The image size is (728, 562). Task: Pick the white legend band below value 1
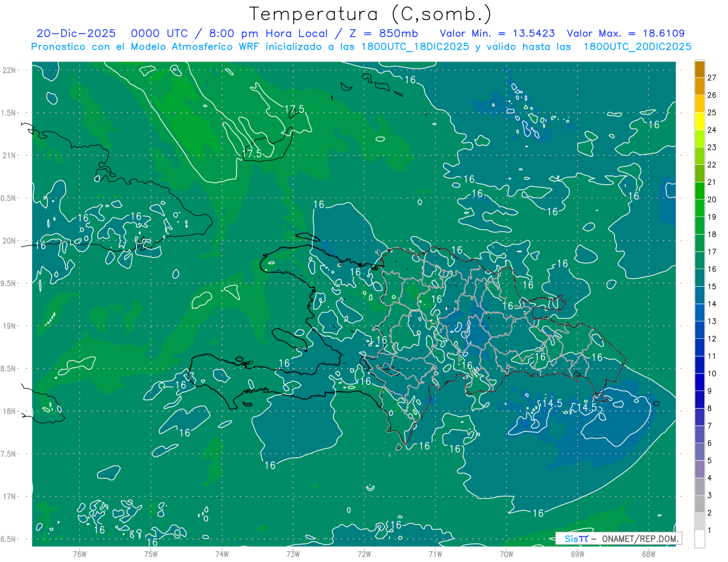[x=699, y=539]
